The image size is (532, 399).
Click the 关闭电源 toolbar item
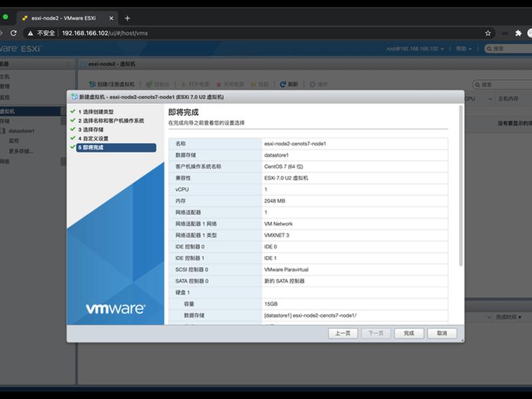[x=230, y=84]
